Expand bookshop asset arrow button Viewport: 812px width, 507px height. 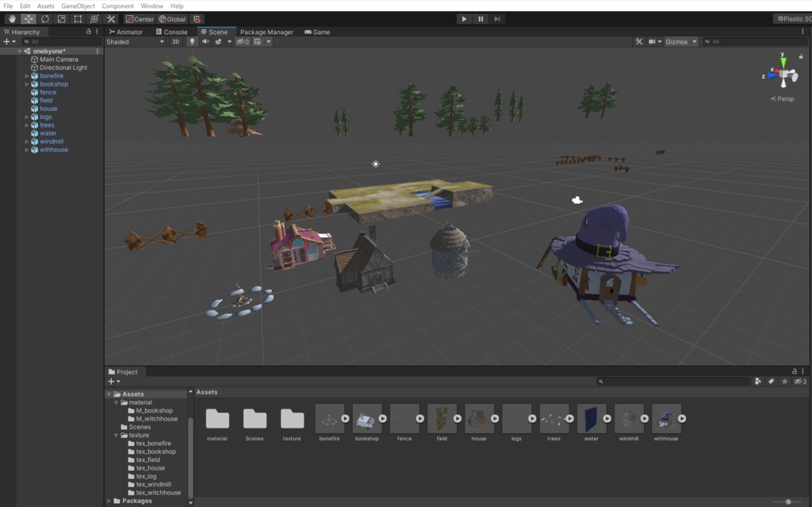[383, 419]
